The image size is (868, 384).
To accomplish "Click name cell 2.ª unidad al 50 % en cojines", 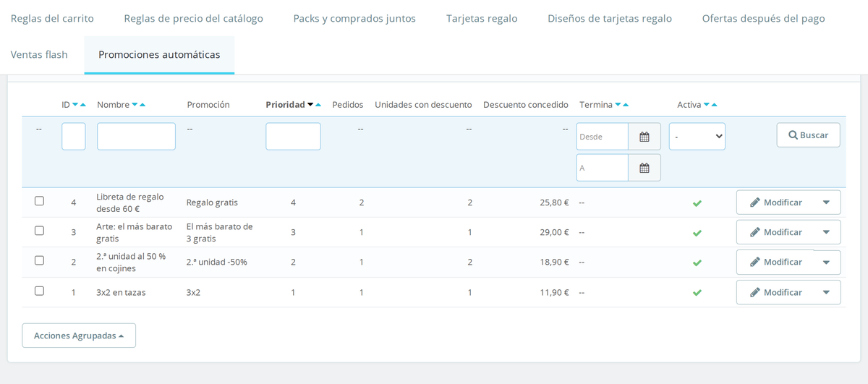I will pyautogui.click(x=131, y=263).
